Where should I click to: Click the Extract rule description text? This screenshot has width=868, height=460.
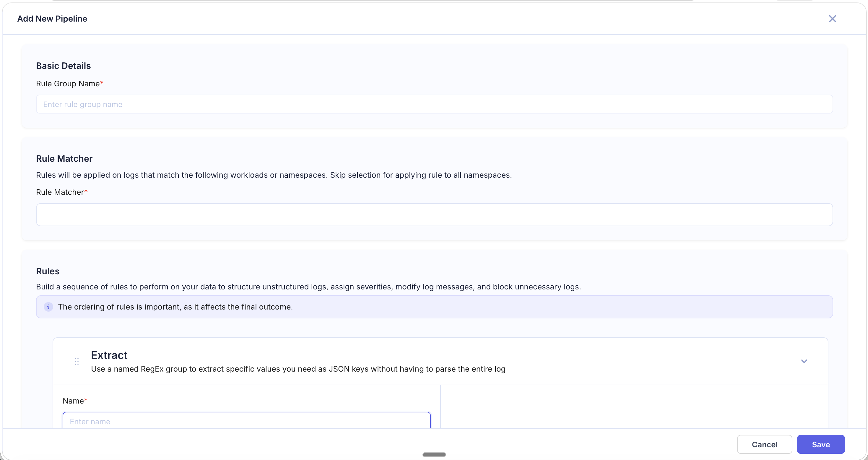click(x=298, y=369)
